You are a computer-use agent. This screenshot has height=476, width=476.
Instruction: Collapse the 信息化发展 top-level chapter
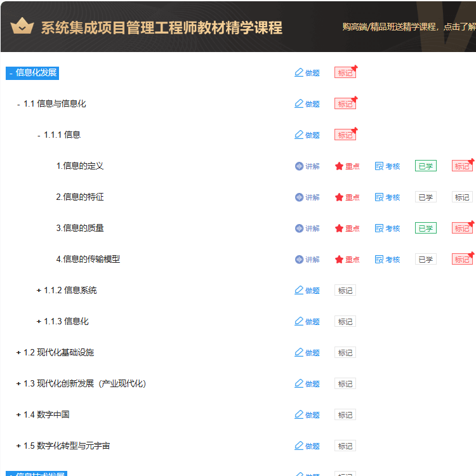[x=11, y=73]
